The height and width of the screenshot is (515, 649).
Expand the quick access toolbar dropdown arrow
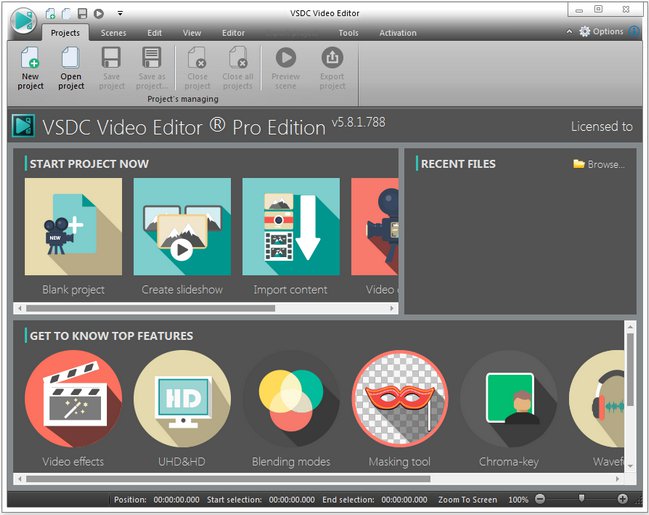(120, 14)
